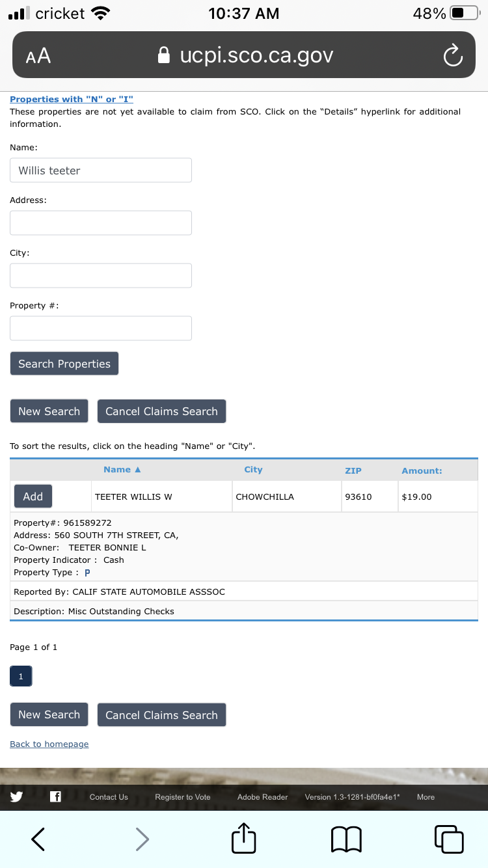Select the Property# 961589272 text
This screenshot has height=868, width=488.
click(x=62, y=522)
